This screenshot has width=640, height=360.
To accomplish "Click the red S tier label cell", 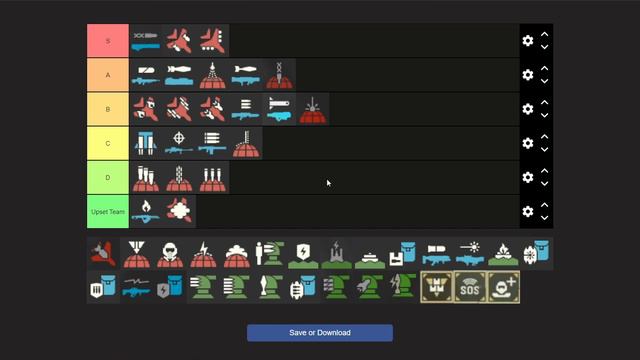I will [108, 41].
